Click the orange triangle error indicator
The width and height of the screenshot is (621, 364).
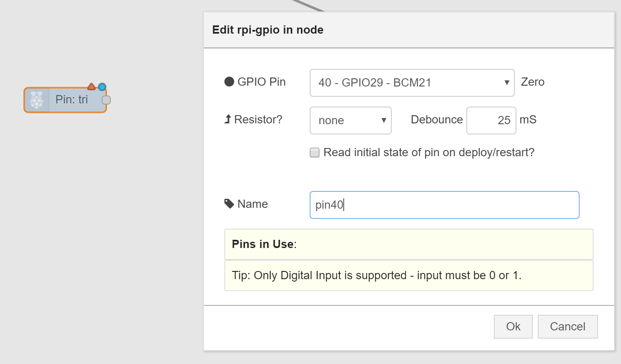point(91,86)
